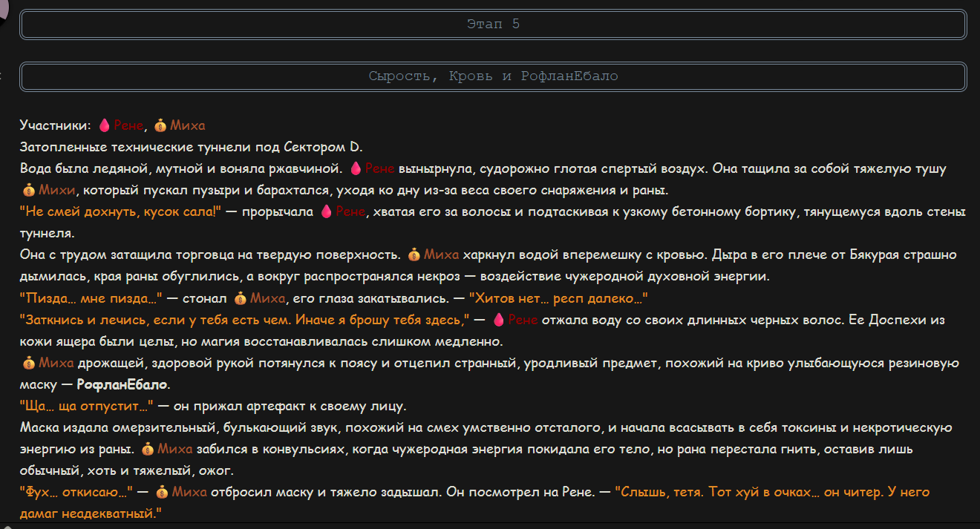Click the blood drop icon in the Участники line
Image resolution: width=980 pixels, height=529 pixels.
pyautogui.click(x=104, y=125)
